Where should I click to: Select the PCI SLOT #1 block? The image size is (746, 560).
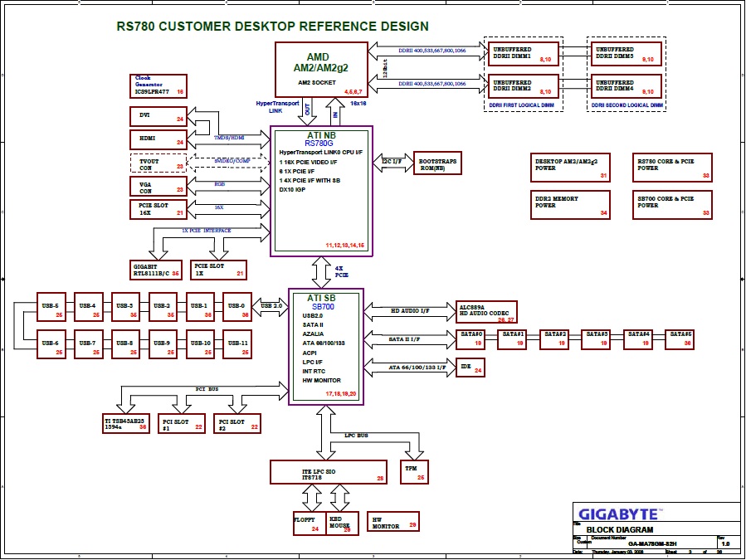click(182, 423)
